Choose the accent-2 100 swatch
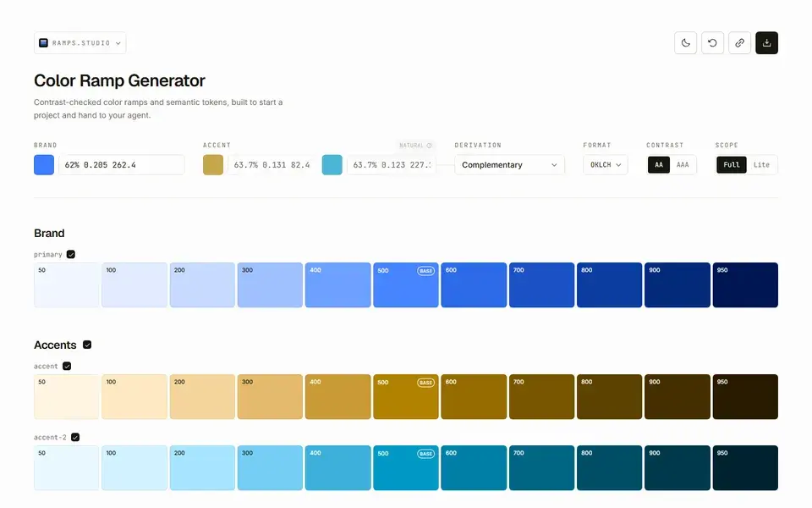Viewport: 812px width, 508px height. click(134, 467)
